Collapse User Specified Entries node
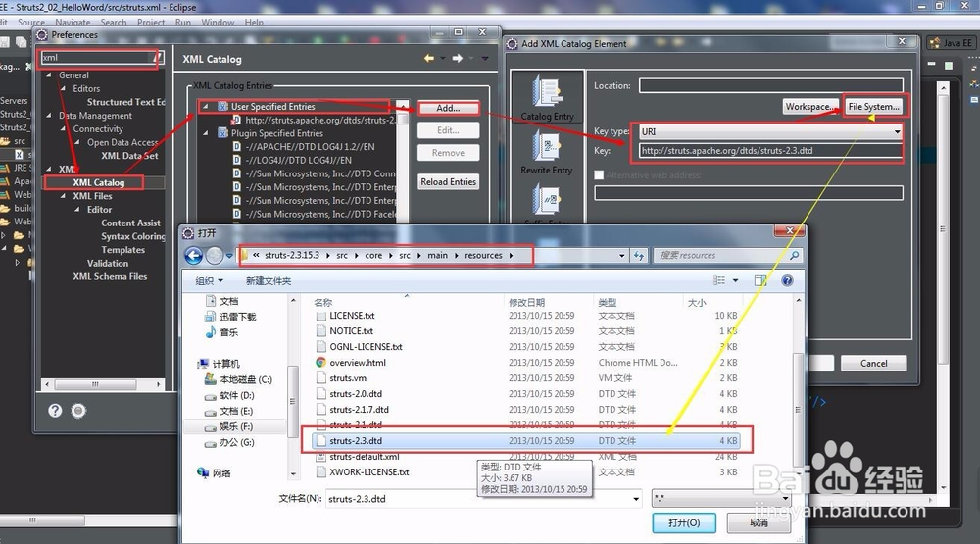Image resolution: width=980 pixels, height=544 pixels. click(x=205, y=106)
